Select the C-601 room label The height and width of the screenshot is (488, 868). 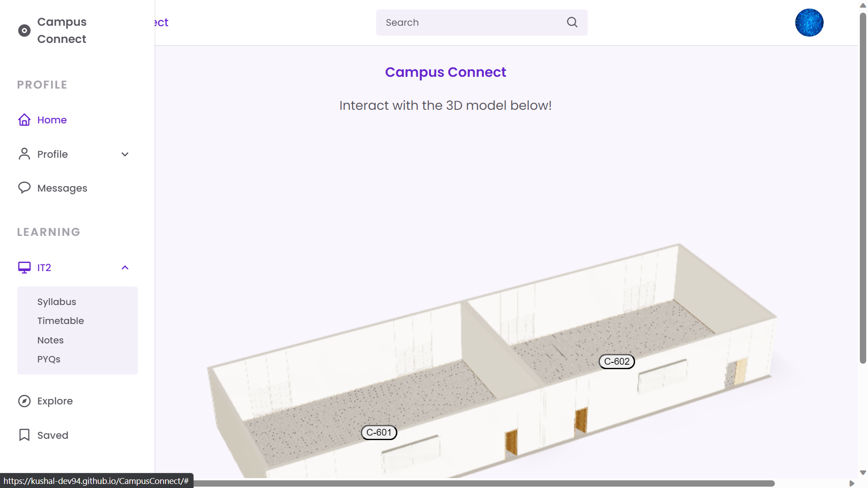(379, 432)
